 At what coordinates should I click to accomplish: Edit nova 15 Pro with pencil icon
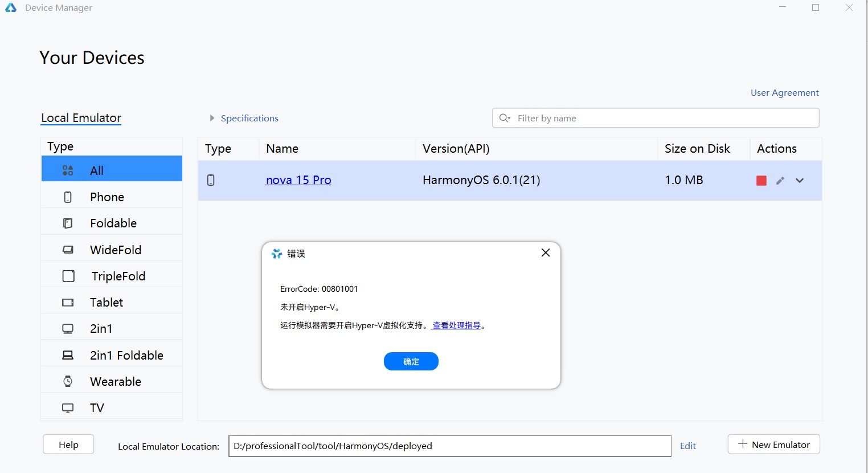click(x=780, y=181)
